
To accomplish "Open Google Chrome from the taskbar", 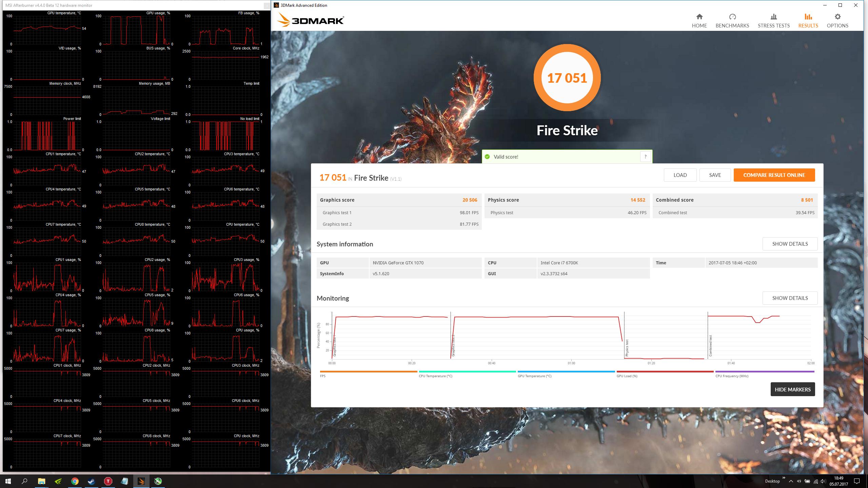I will (x=75, y=481).
